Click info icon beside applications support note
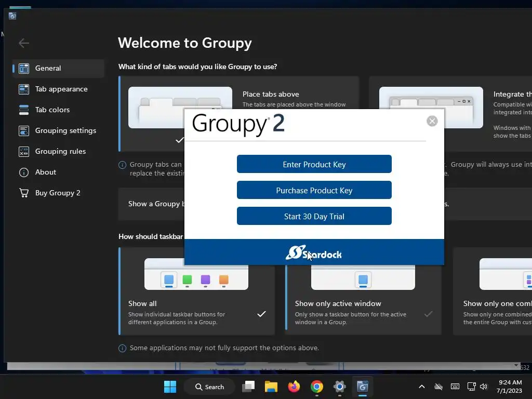 [122, 348]
